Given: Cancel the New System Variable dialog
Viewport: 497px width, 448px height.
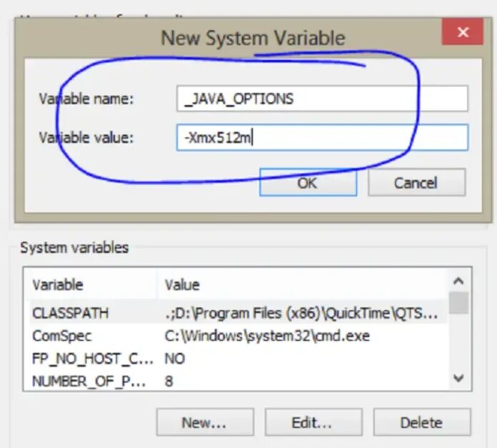Looking at the screenshot, I should [x=416, y=182].
